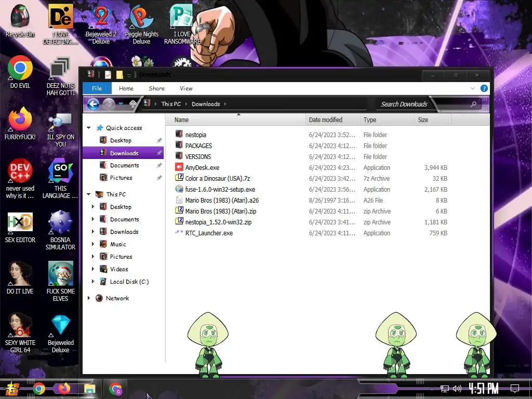Expand the ribbon with the chevron

[x=472, y=88]
